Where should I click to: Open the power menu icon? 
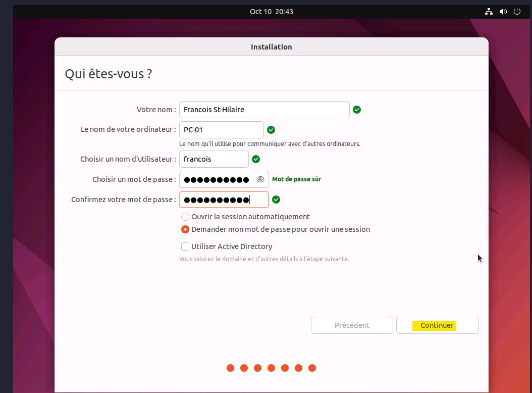click(x=517, y=12)
